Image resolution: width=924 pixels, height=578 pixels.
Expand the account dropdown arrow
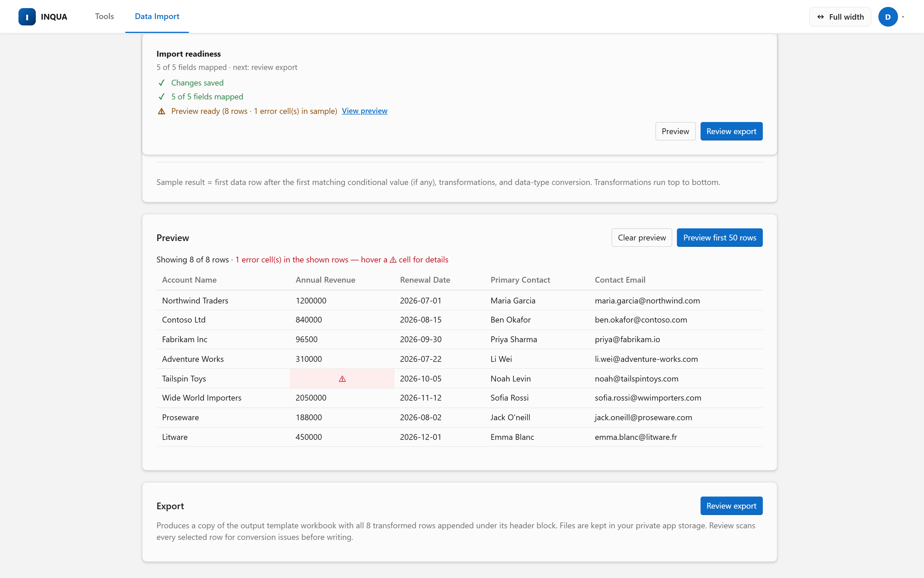click(x=903, y=17)
